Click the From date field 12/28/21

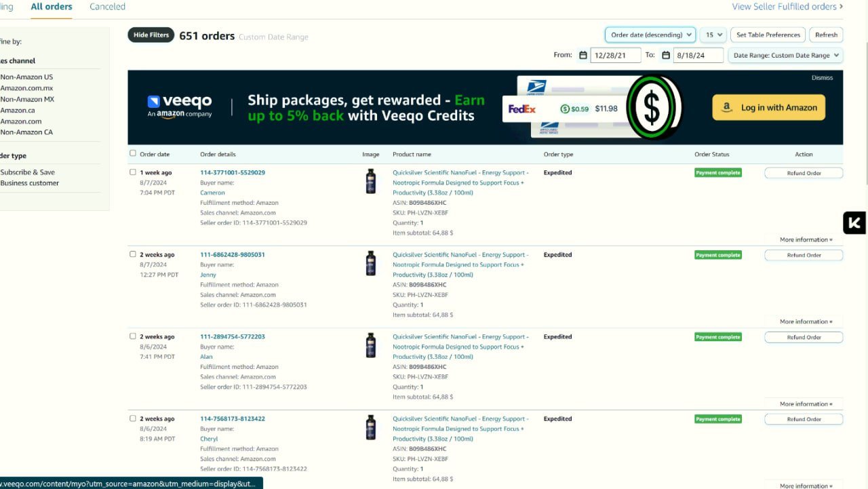[x=616, y=56]
